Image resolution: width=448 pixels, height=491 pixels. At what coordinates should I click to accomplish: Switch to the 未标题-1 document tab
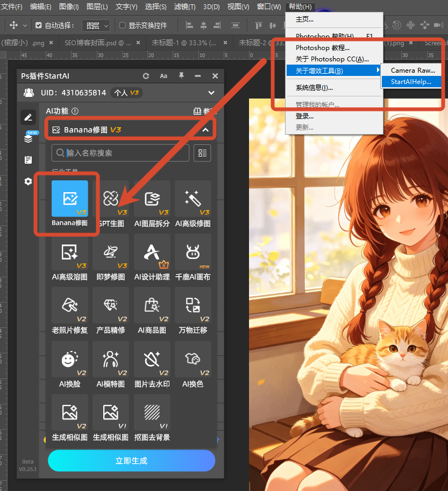[x=184, y=43]
